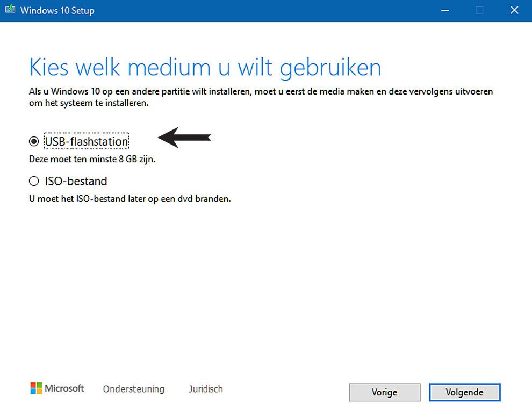Close the Windows 10 Setup window
The image size is (532, 419).
click(514, 10)
